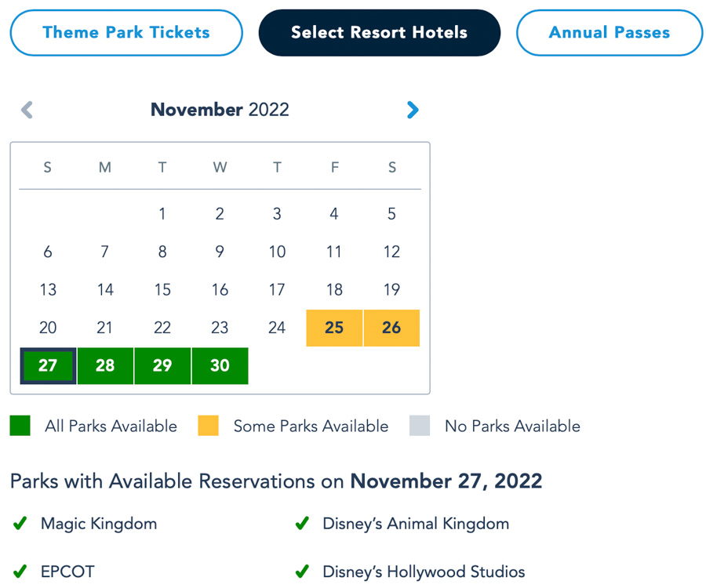Screen dimensions: 706x588
Task: Select November 30 date cell
Action: click(220, 366)
